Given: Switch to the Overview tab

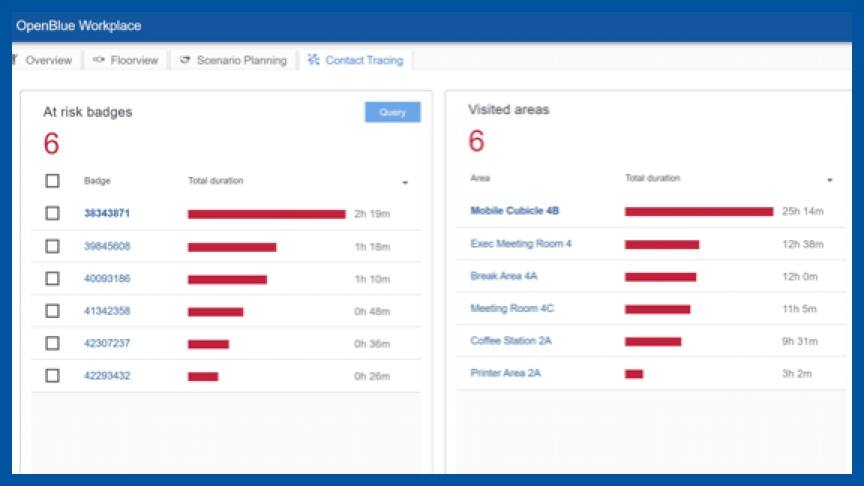Looking at the screenshot, I should [x=47, y=60].
